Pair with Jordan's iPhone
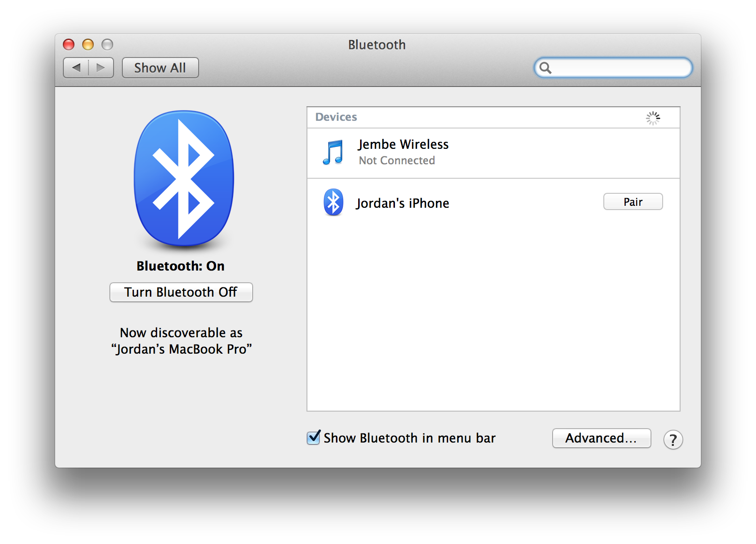 coord(633,201)
